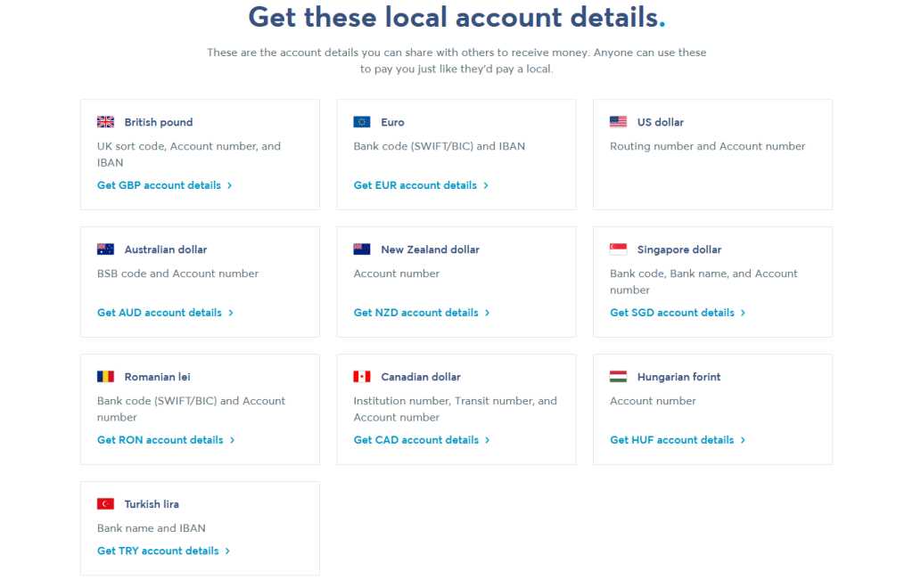Open Get GBP account details link
The image size is (913, 588).
pyautogui.click(x=159, y=185)
